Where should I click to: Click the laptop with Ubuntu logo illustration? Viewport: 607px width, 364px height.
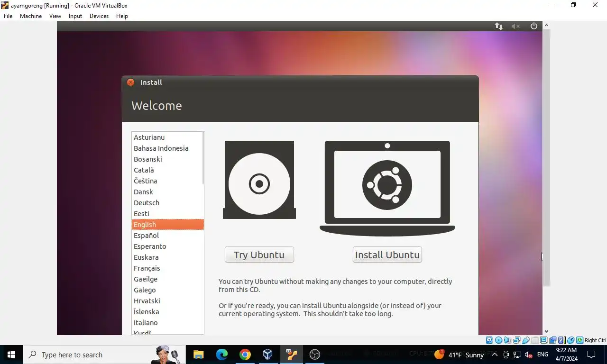click(x=387, y=188)
